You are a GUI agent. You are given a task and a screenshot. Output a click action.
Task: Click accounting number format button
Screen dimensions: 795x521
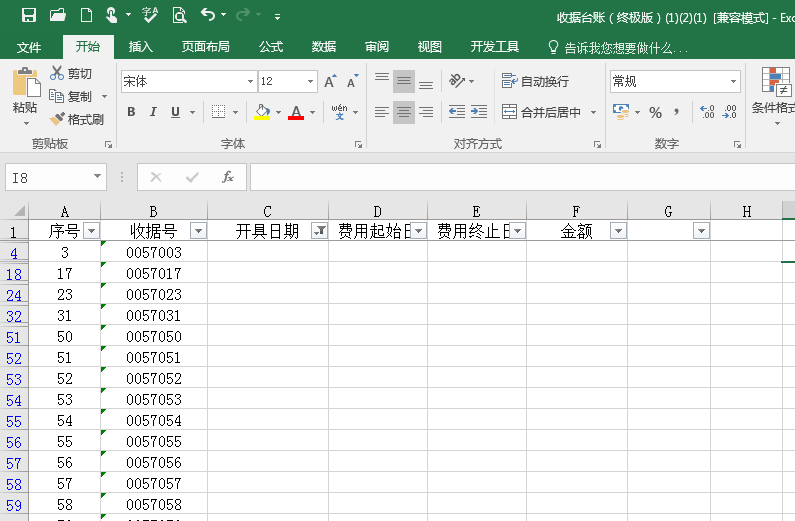(x=622, y=112)
